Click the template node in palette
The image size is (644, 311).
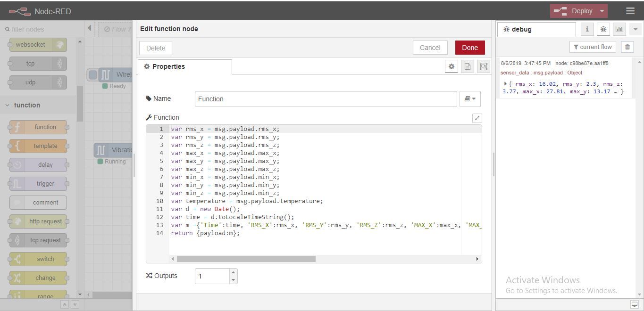(38, 146)
